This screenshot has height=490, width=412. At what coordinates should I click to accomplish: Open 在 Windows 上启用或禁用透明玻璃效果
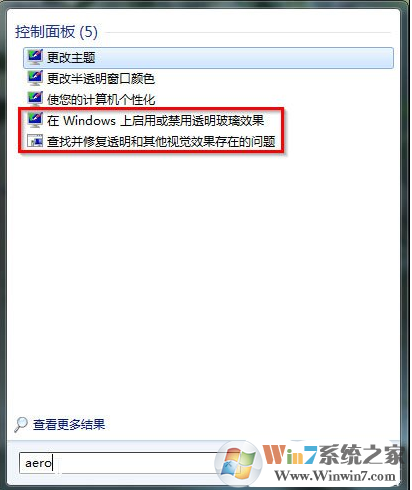[155, 120]
